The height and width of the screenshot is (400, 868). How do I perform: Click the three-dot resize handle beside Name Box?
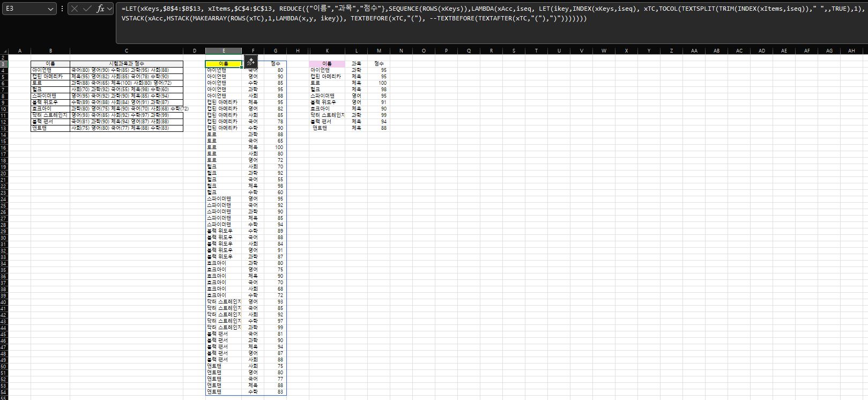pos(63,9)
